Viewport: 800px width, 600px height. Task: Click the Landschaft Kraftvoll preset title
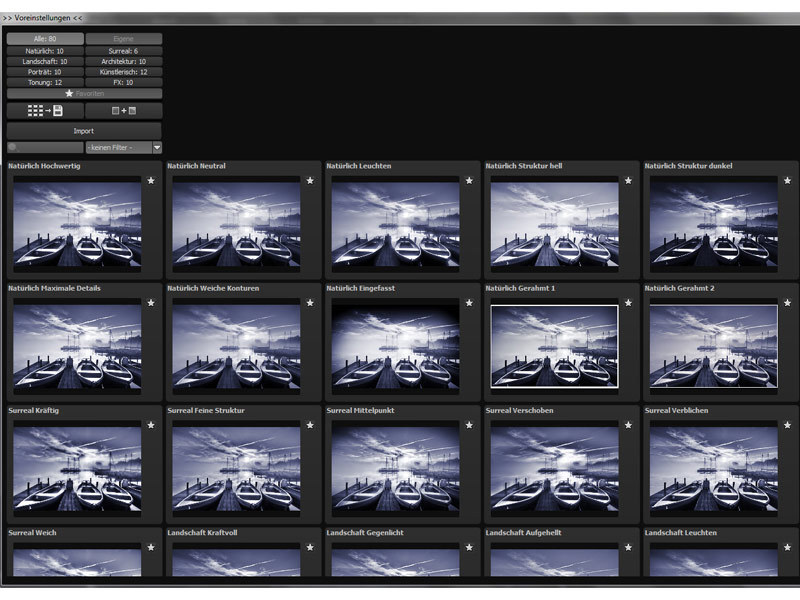(203, 533)
